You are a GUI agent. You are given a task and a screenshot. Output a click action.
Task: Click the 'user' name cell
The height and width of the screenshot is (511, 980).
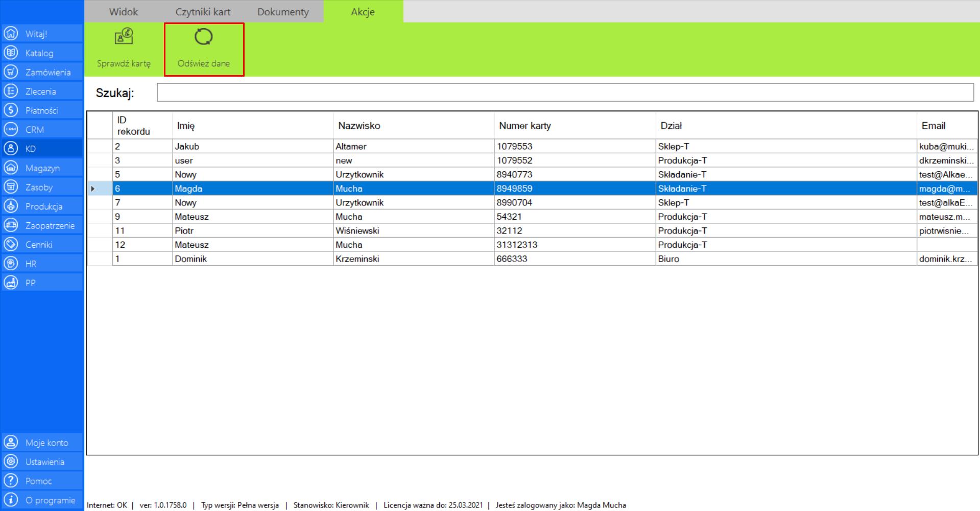pos(253,160)
